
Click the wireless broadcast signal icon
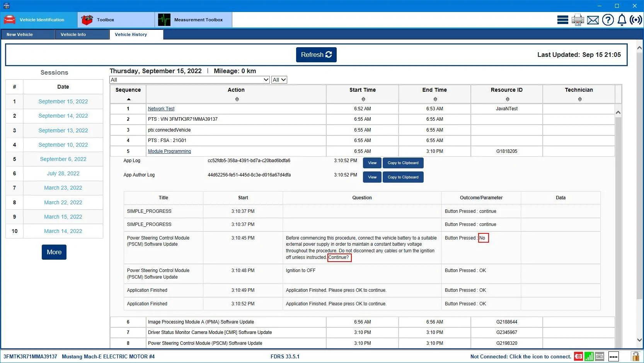(635, 20)
